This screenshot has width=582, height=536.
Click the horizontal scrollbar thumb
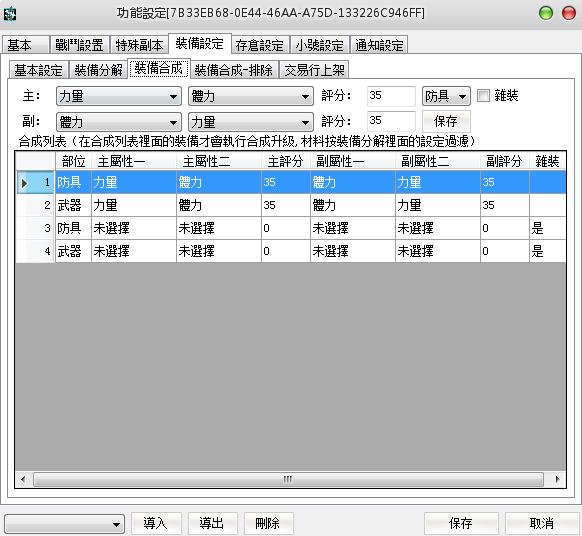coord(288,479)
